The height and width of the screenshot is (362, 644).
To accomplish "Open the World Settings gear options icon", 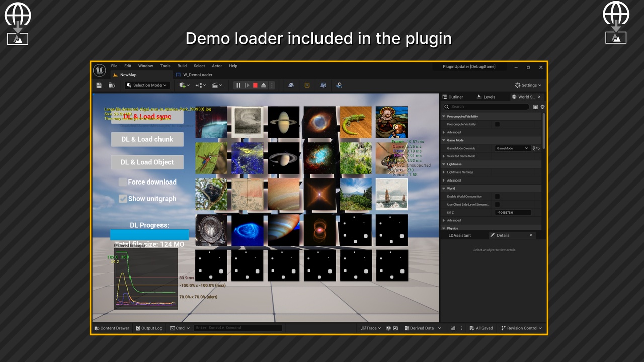I will [x=542, y=107].
